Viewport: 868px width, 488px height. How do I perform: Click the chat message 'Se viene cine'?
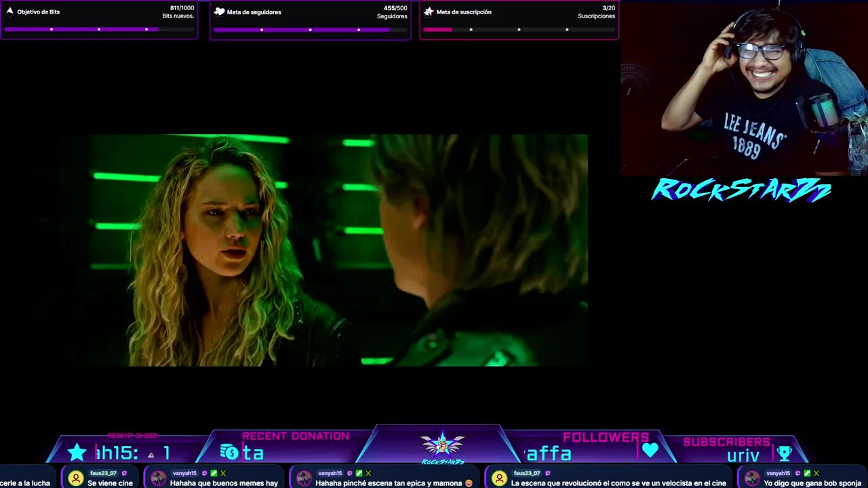pos(110,483)
